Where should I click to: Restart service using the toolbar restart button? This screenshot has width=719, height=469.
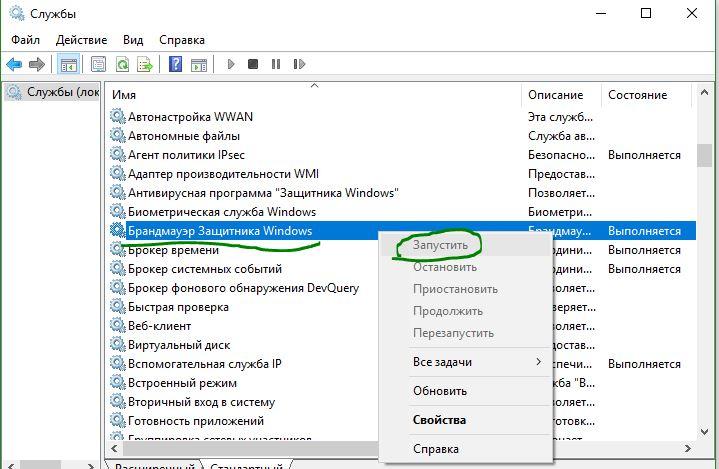click(299, 64)
